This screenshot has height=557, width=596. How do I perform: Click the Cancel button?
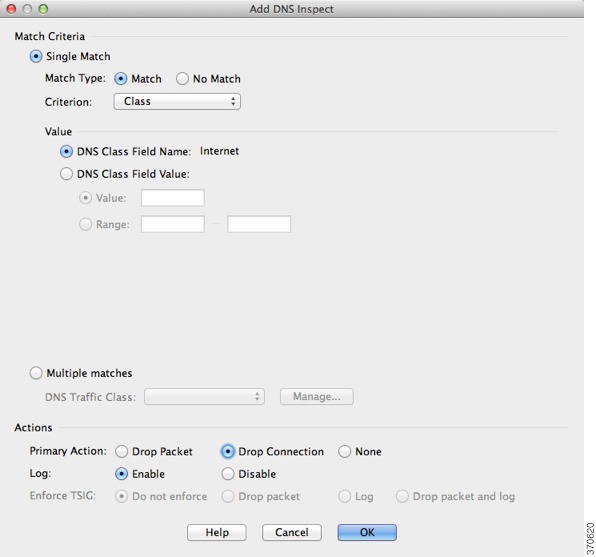(x=292, y=532)
